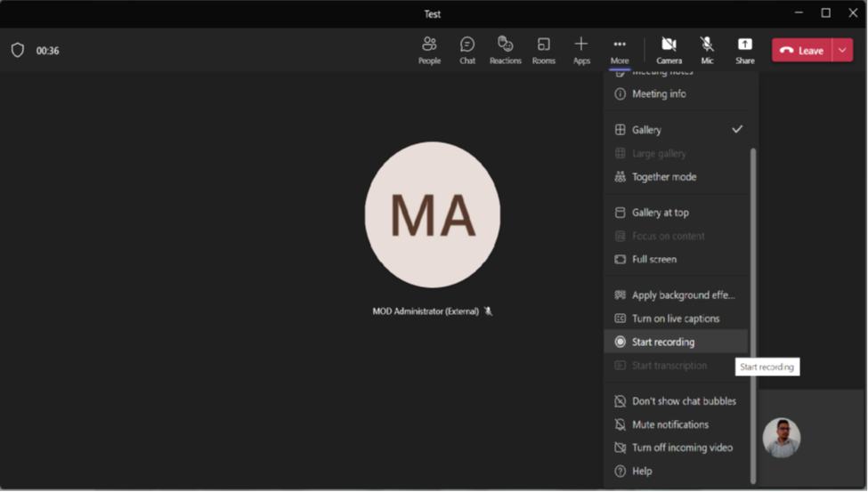Click the Gallery grid icon
Viewport: 868px width, 492px height.
tap(620, 130)
